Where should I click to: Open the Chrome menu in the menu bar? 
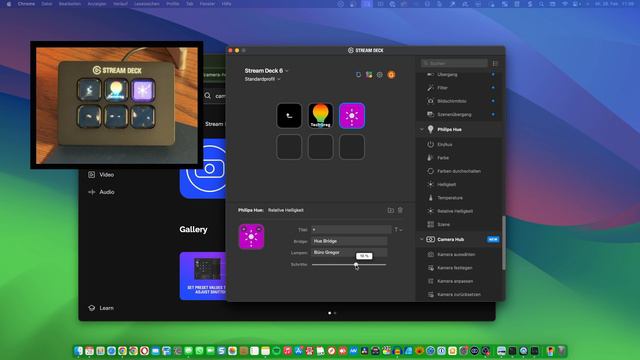click(x=26, y=4)
